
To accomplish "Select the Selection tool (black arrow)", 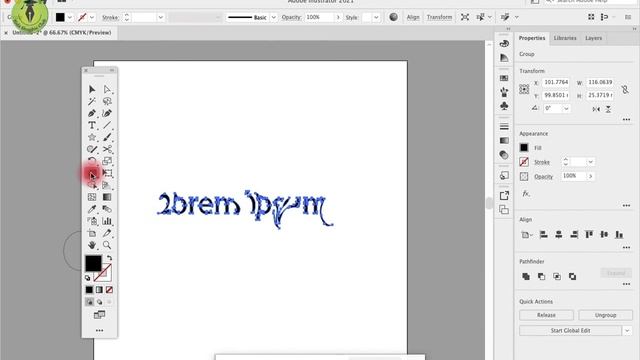I will pyautogui.click(x=92, y=89).
